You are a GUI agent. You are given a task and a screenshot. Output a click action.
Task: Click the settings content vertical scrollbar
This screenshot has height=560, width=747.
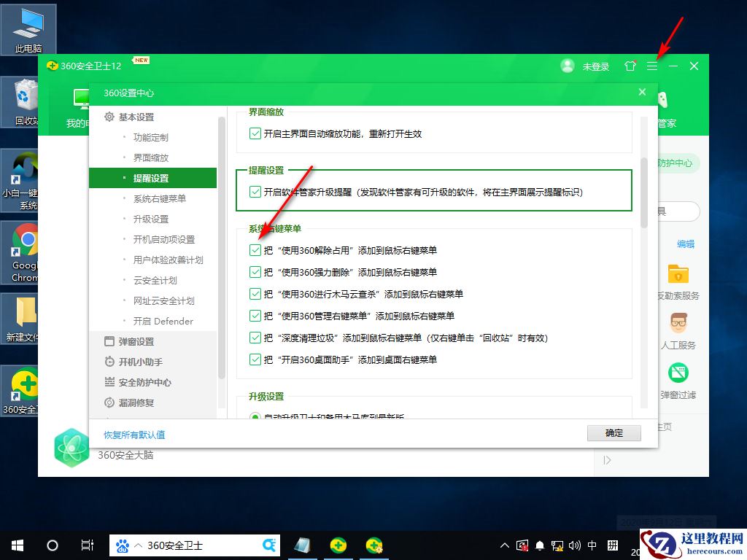(644, 192)
